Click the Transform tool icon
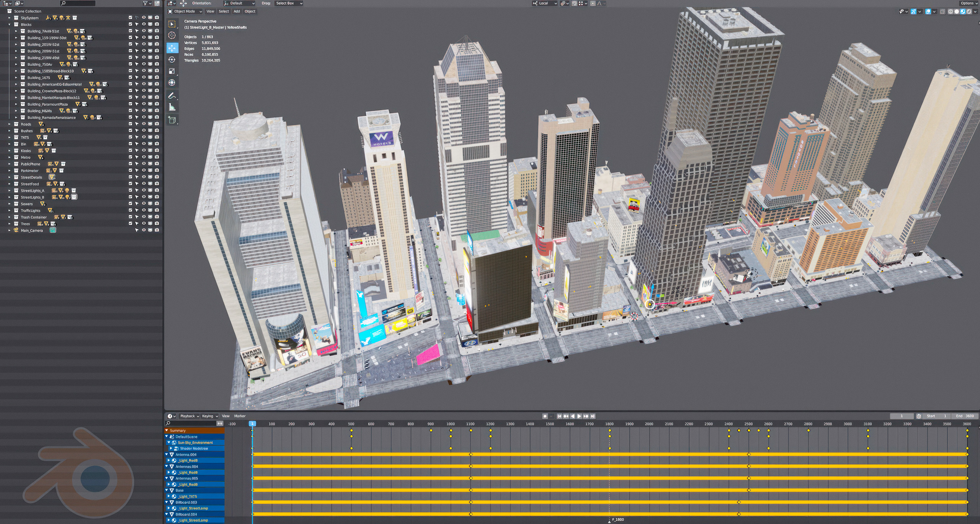The image size is (980, 524). click(x=172, y=83)
